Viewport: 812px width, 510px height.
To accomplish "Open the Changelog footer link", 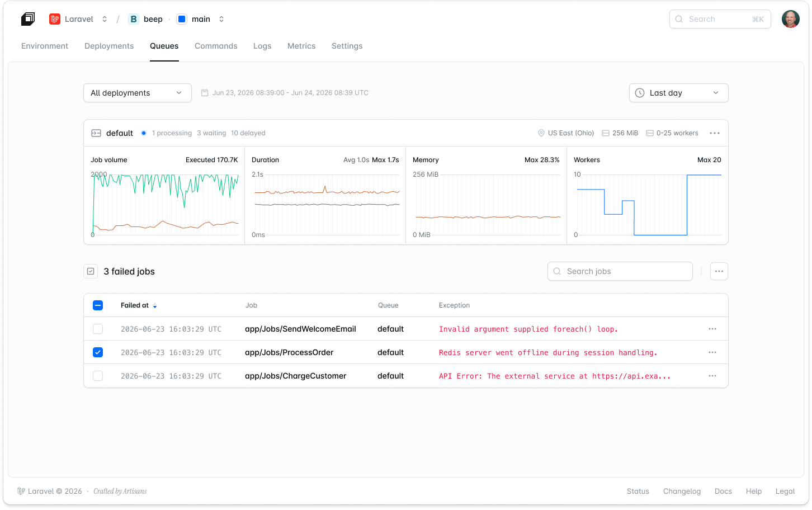I will coord(682,491).
